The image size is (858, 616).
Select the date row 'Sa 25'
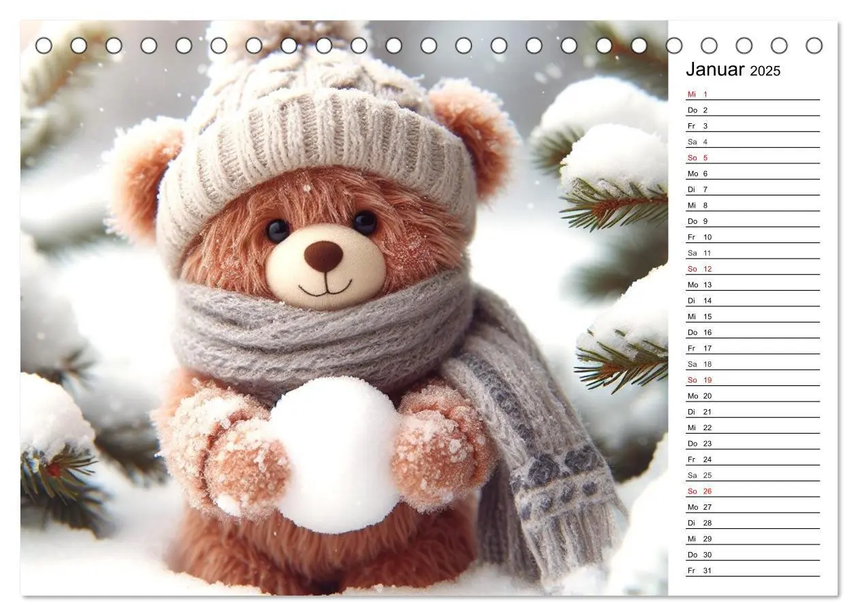click(752, 475)
